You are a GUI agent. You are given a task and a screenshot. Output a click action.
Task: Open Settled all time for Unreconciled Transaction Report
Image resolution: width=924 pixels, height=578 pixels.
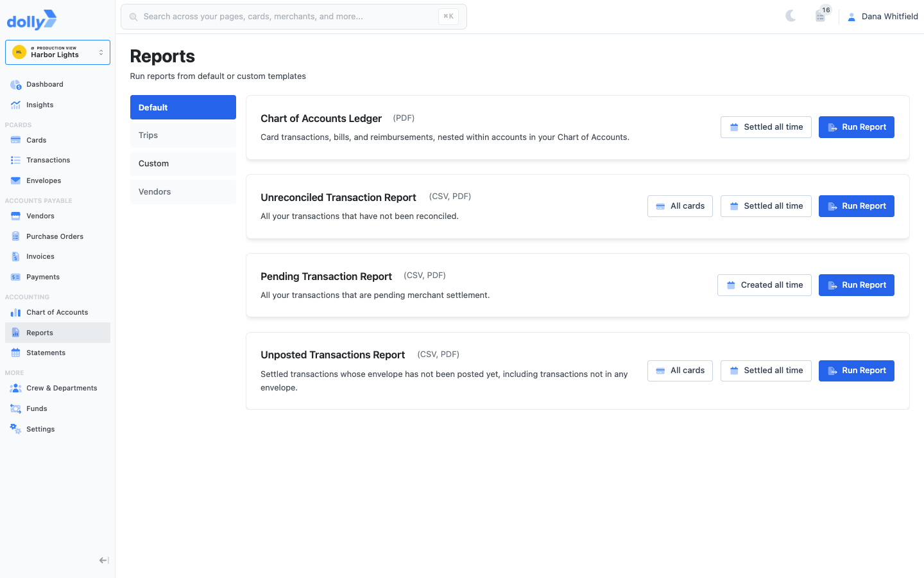(766, 206)
